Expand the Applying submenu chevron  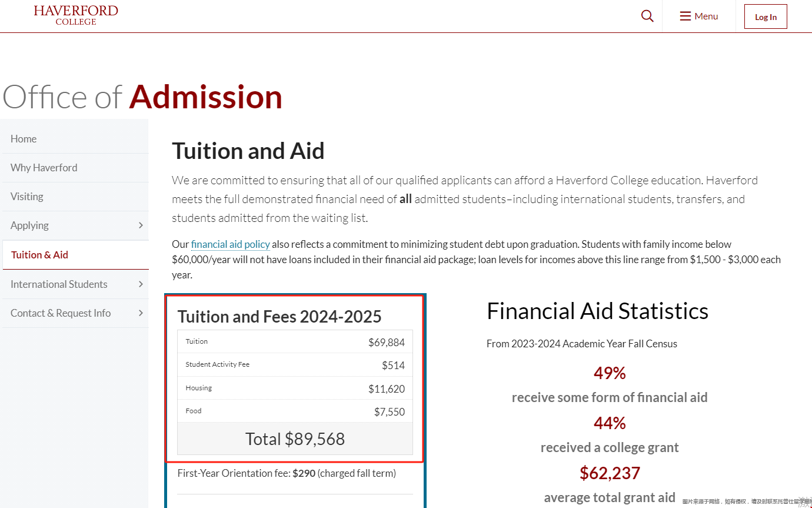[x=141, y=225]
